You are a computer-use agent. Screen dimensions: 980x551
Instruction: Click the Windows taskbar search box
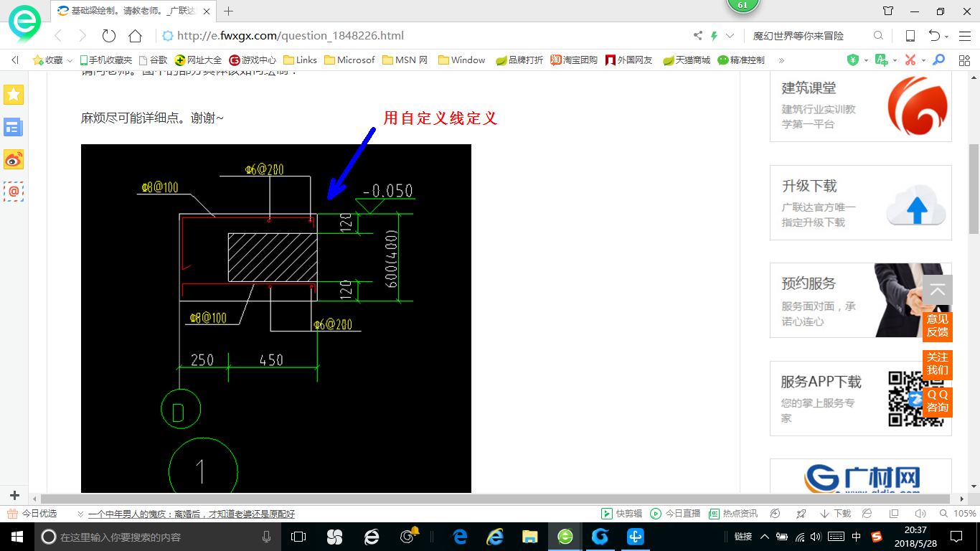tap(158, 537)
